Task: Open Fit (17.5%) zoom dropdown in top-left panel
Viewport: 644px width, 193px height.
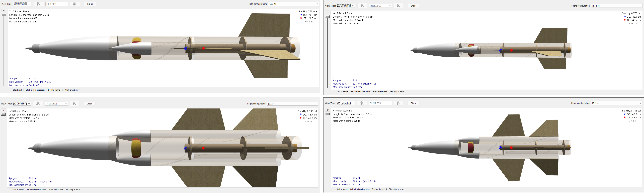Action: pyautogui.click(x=57, y=4)
